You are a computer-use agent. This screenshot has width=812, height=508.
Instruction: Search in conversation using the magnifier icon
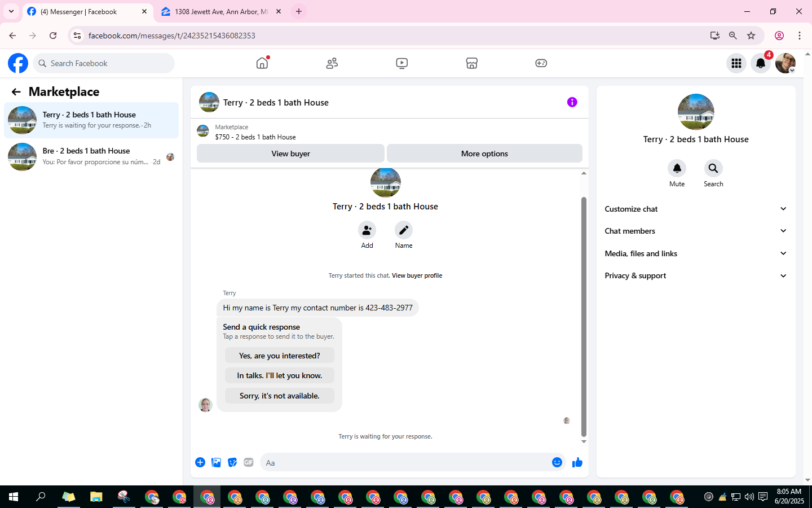click(713, 168)
